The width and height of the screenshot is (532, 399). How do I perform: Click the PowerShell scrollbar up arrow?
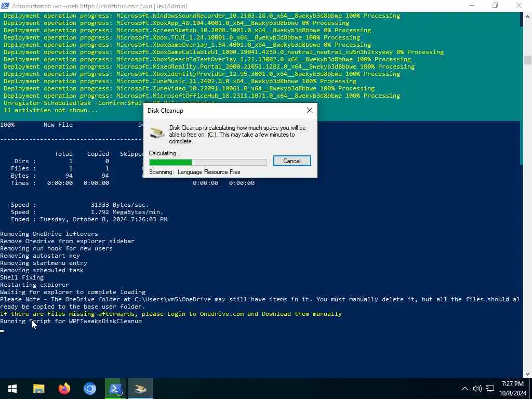(528, 16)
